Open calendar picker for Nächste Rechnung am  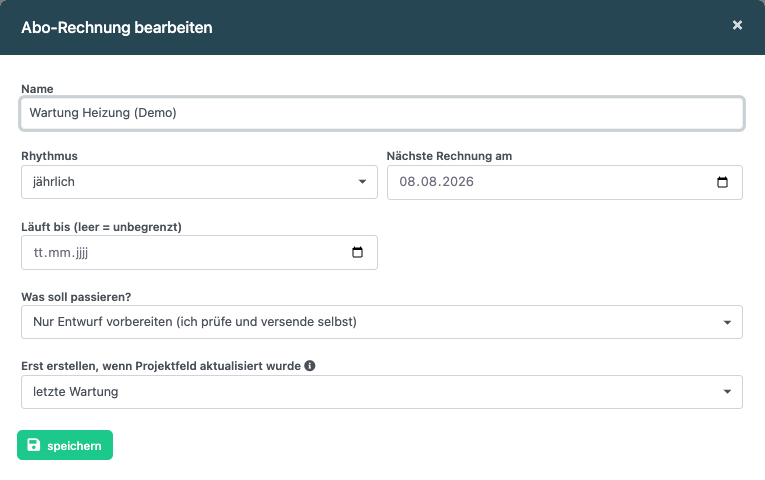coord(722,182)
